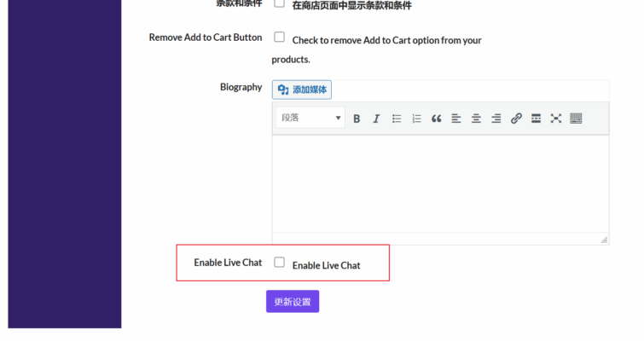Insert a bulleted list
Image resolution: width=644 pixels, height=341 pixels.
pos(397,118)
